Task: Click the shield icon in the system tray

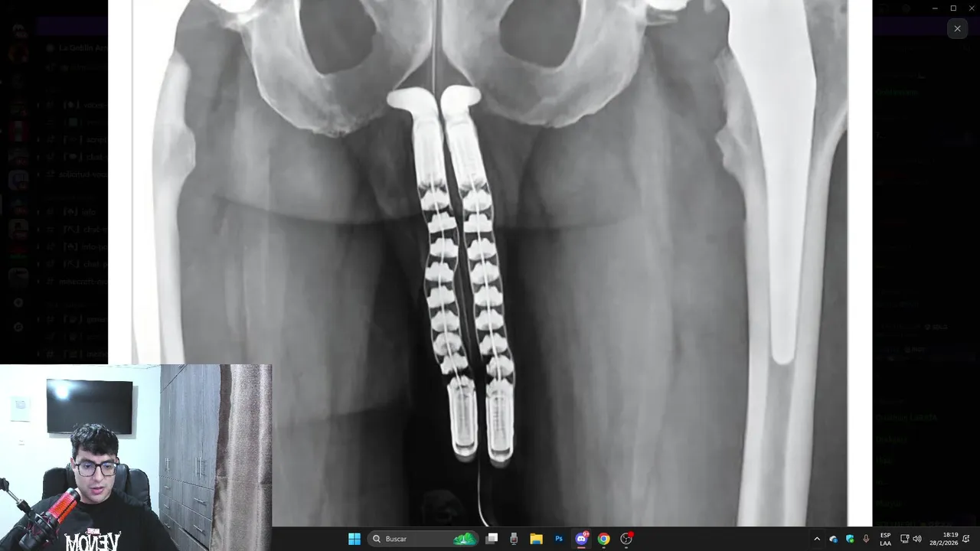Action: pyautogui.click(x=850, y=539)
